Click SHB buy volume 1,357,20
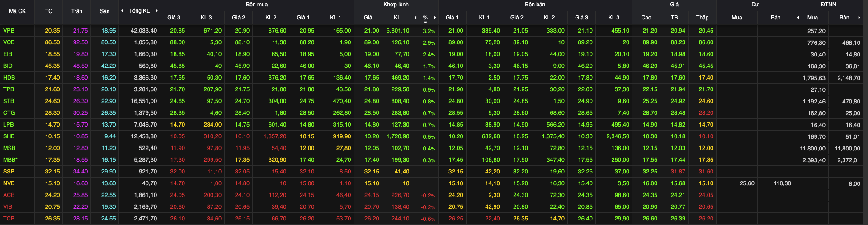This screenshot has width=868, height=225. 275,136
